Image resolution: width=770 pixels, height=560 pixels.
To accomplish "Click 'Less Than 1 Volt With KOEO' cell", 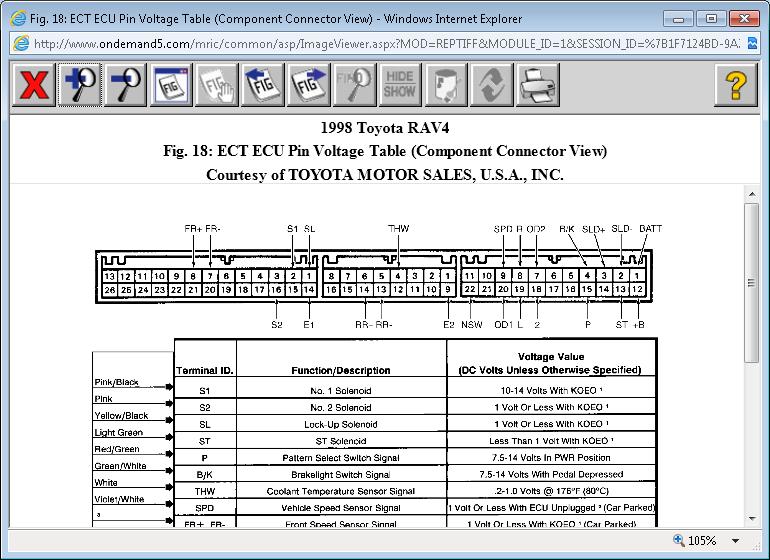I will pos(551,441).
